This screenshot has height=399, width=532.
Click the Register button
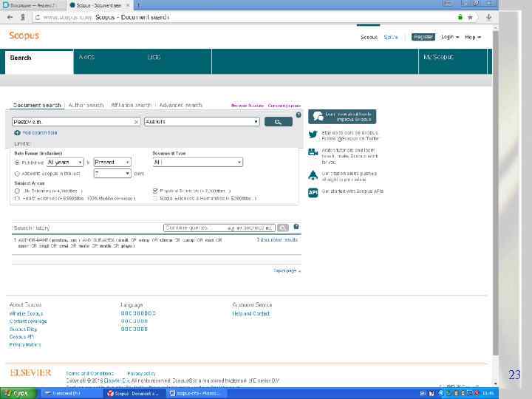[x=423, y=37]
